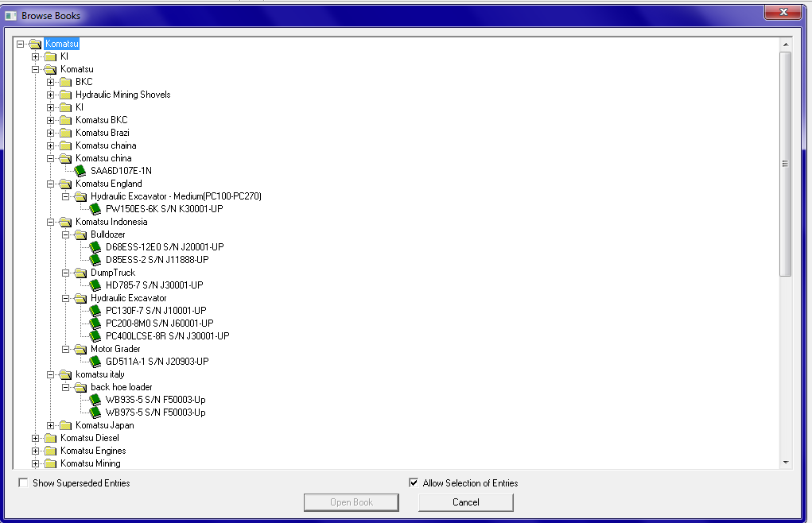Select HD785-7 S/N J30001-UP text
The height and width of the screenshot is (523, 812).
(154, 285)
